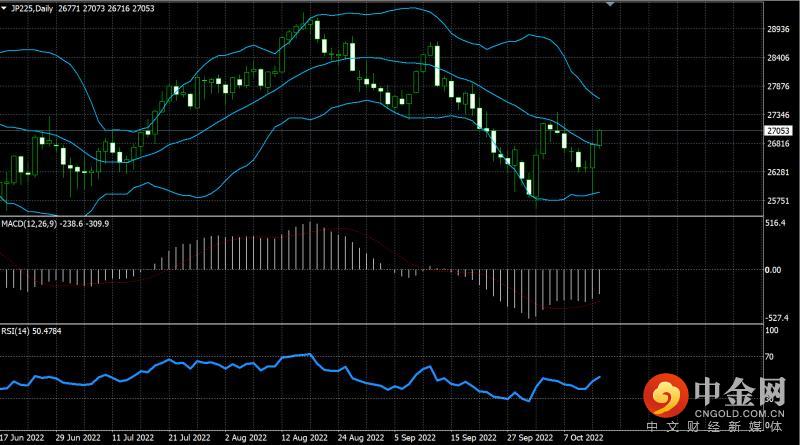Click the RSI 70 level label

[769, 356]
